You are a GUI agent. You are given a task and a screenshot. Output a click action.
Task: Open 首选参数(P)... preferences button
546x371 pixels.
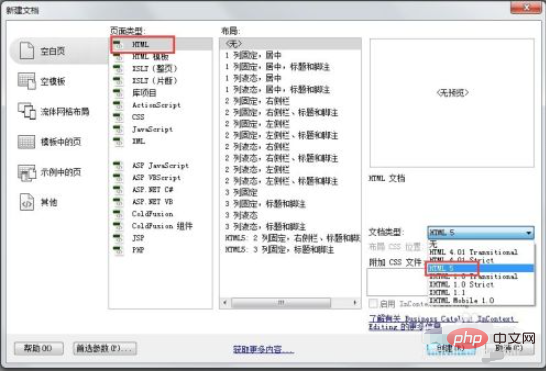point(105,348)
